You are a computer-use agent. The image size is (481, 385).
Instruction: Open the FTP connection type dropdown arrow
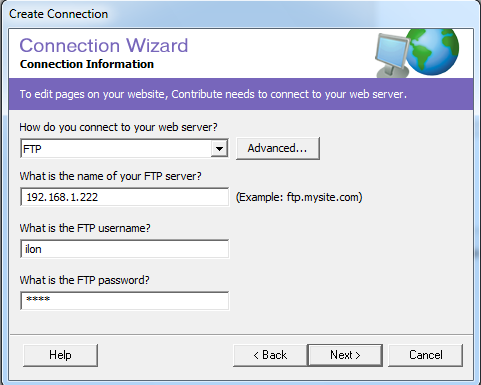219,149
